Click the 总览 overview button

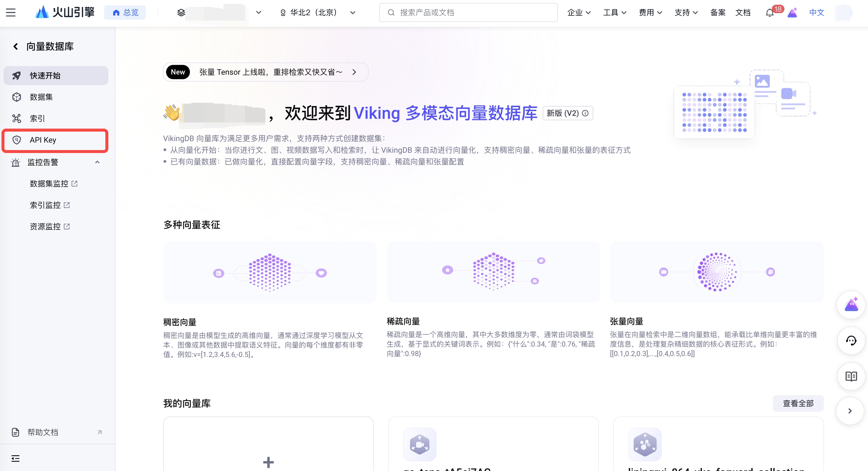[125, 13]
